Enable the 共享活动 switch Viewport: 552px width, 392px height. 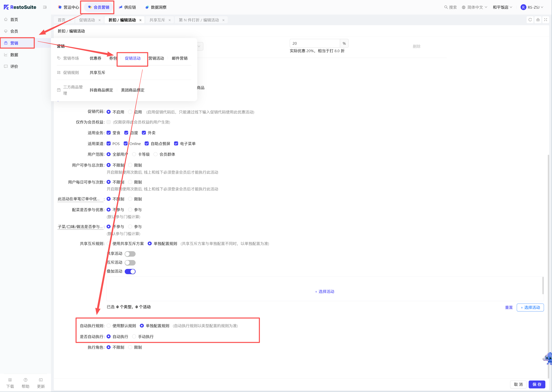(x=130, y=254)
